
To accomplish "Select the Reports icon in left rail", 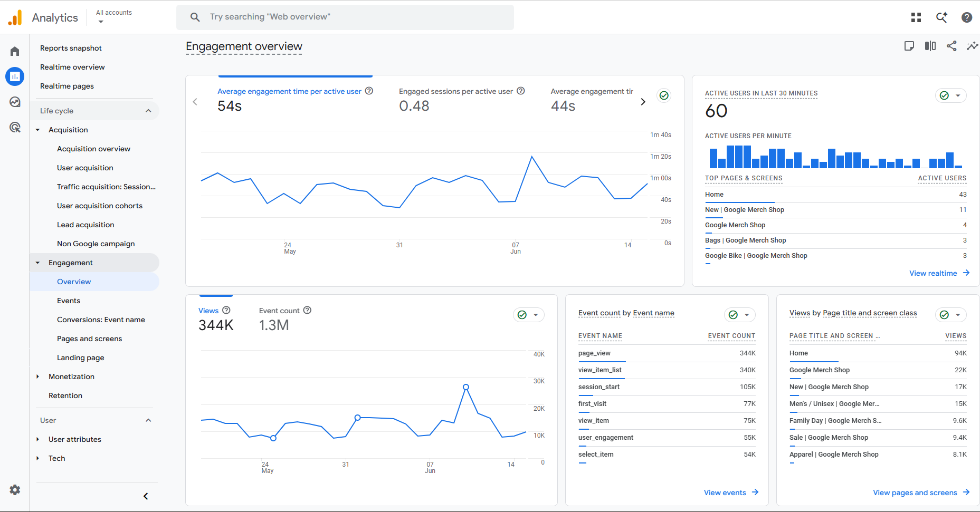I will [x=15, y=76].
